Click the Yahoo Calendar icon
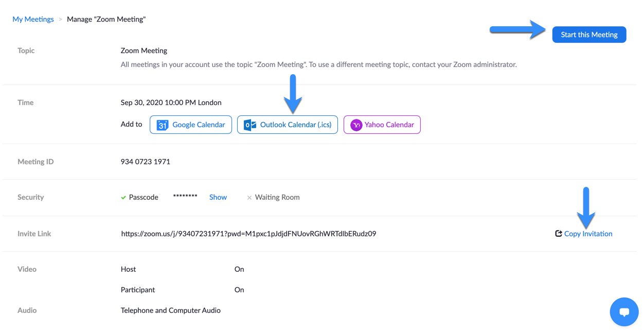The width and height of the screenshot is (644, 330). click(356, 124)
